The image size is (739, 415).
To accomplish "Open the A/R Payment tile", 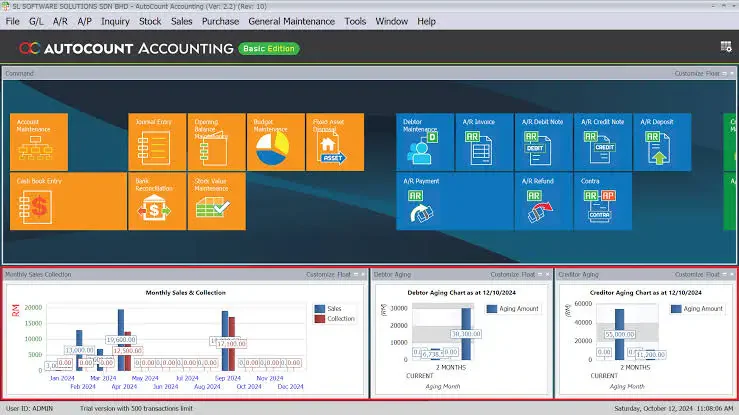I will (x=455, y=201).
